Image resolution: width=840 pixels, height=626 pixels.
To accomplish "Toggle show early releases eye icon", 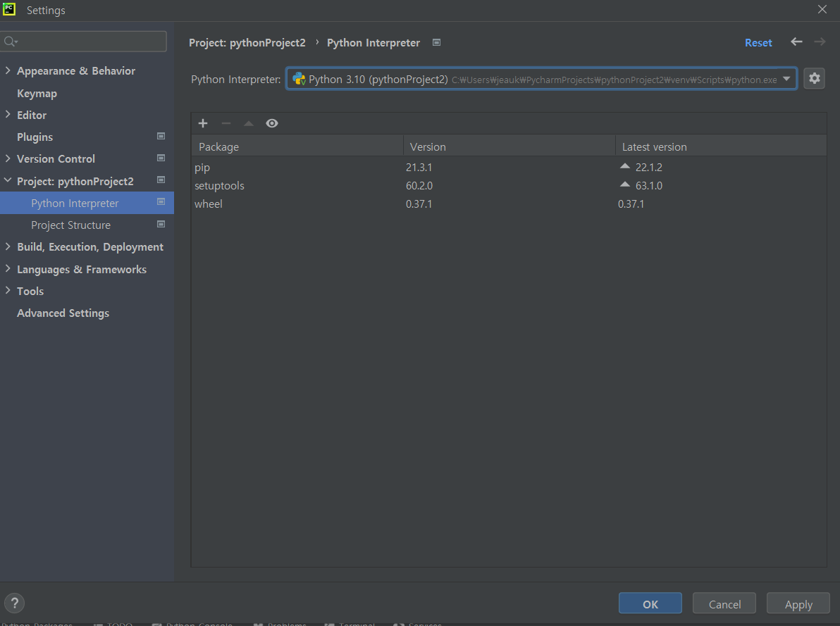I will 272,123.
